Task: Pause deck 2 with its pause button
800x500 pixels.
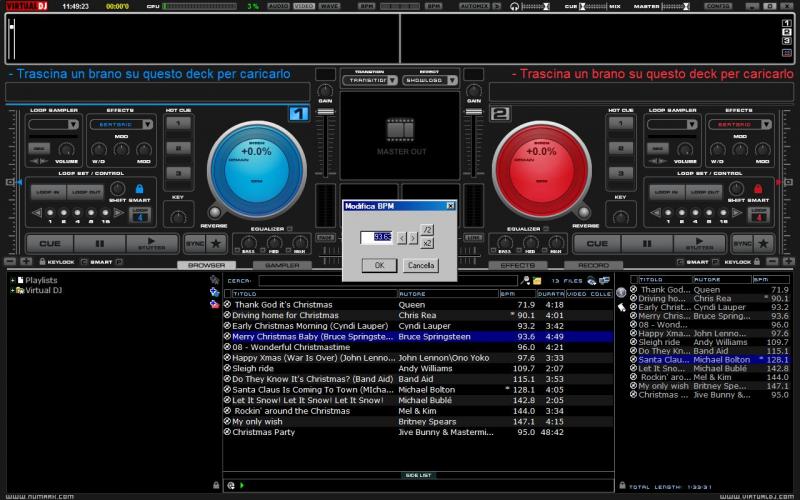Action: [647, 244]
